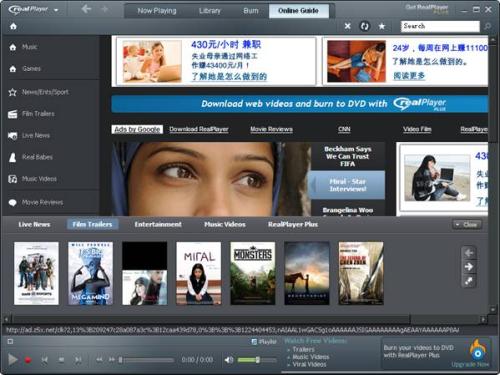Click the Trailers link under Watch Free Videos

pos(303,349)
